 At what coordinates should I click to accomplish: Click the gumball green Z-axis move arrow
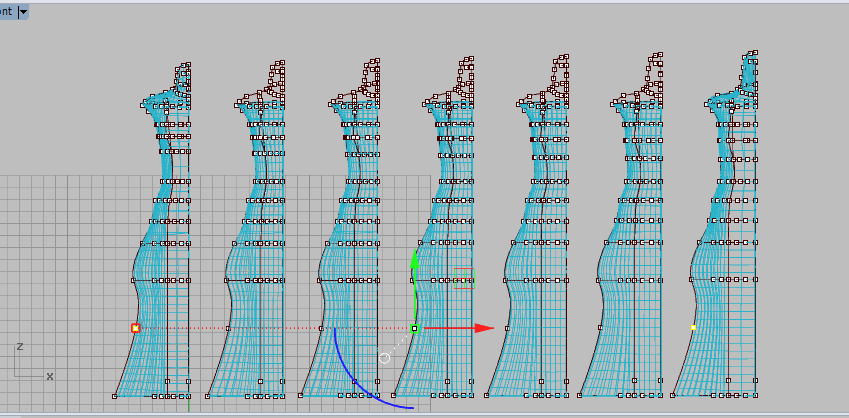pos(414,260)
